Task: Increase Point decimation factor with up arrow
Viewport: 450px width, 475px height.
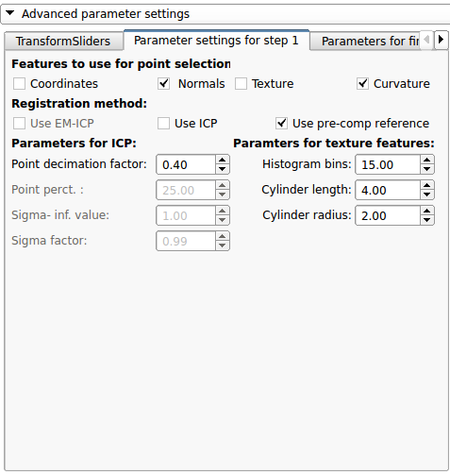Action: coord(222,160)
